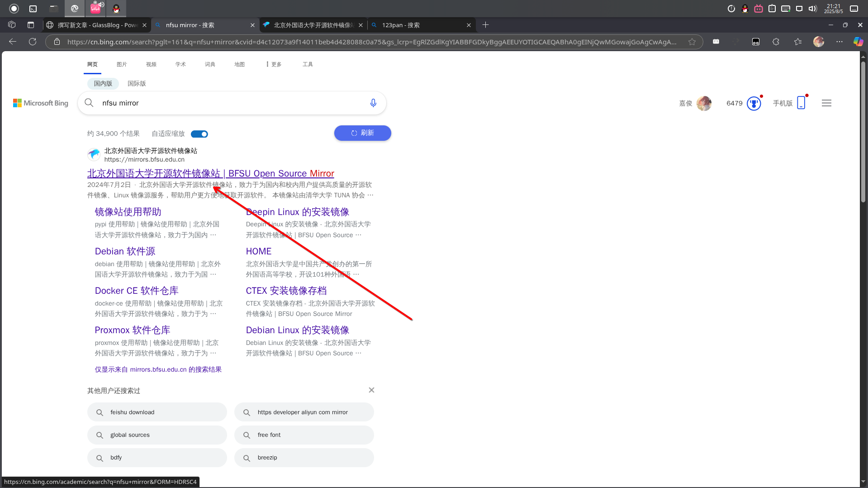This screenshot has width=868, height=488.
Task: Click the QQ penguin tray icon
Action: point(745,9)
